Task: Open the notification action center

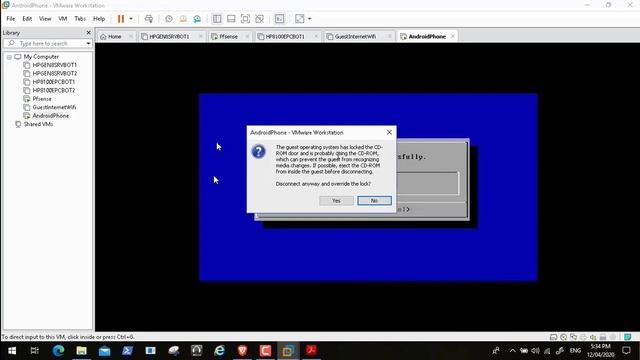Action: click(x=626, y=351)
